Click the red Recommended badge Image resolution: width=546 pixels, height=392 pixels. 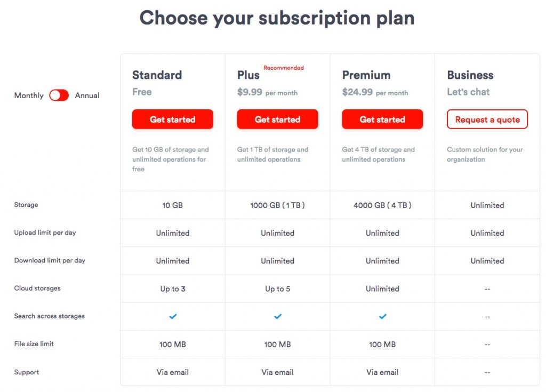(284, 68)
